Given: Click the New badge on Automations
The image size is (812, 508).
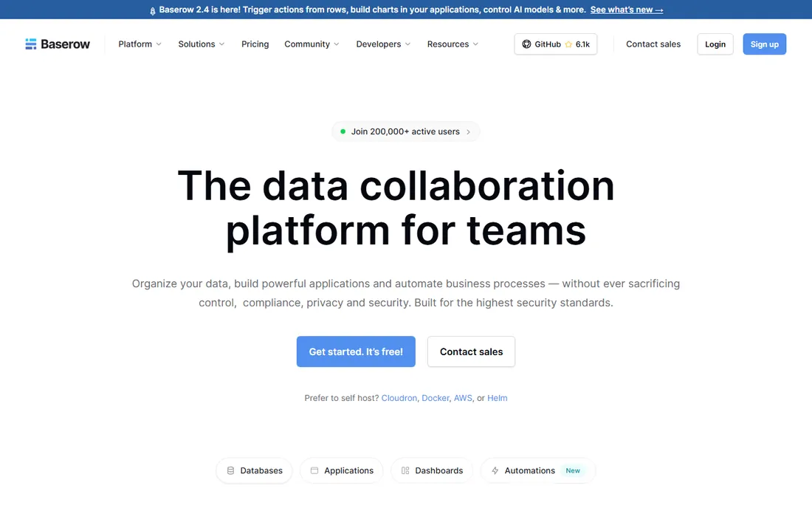Looking at the screenshot, I should [573, 471].
